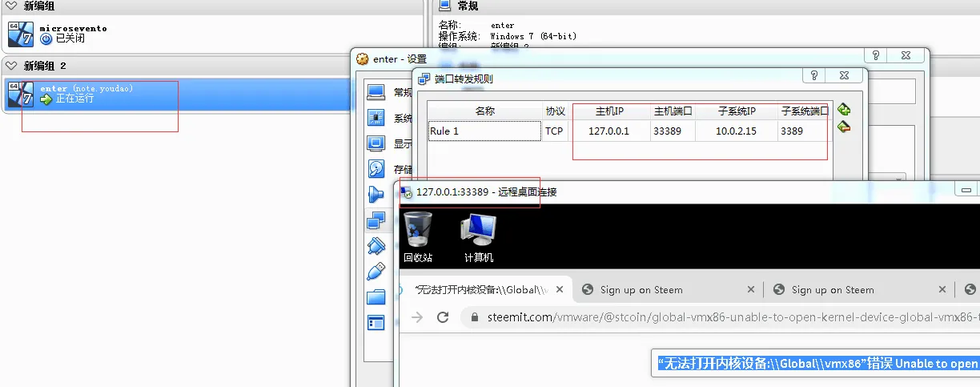Click the padlock icon in address bar

475,317
